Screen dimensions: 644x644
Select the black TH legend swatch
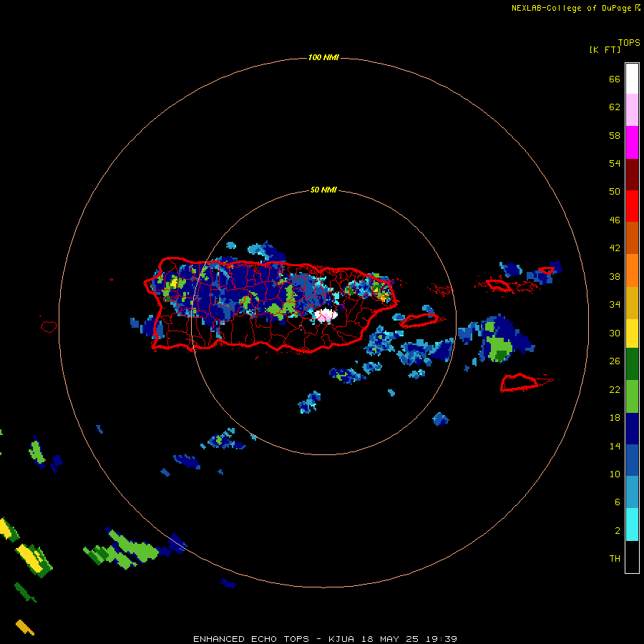632,557
